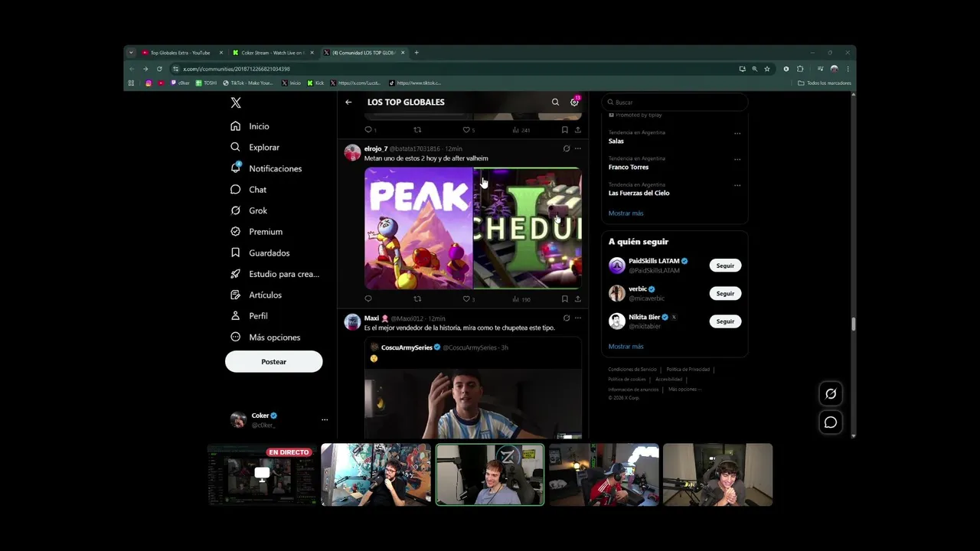Follow PaidSkills LATAM with Seguir
980x551 pixels.
click(x=725, y=266)
